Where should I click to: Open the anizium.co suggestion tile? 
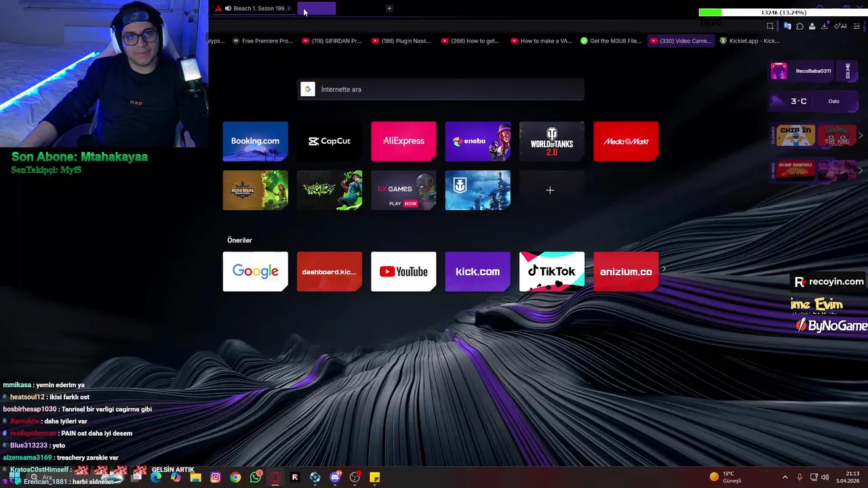tap(626, 271)
